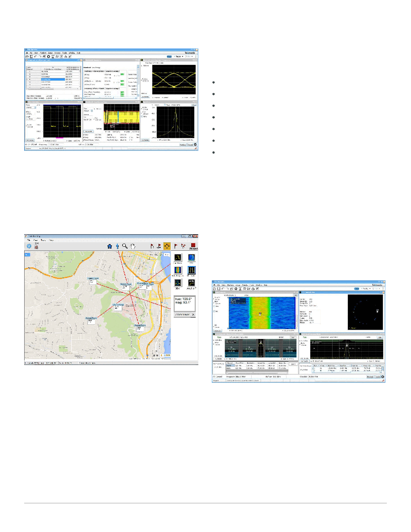Click the blue home icon on map toolbar

click(110, 246)
